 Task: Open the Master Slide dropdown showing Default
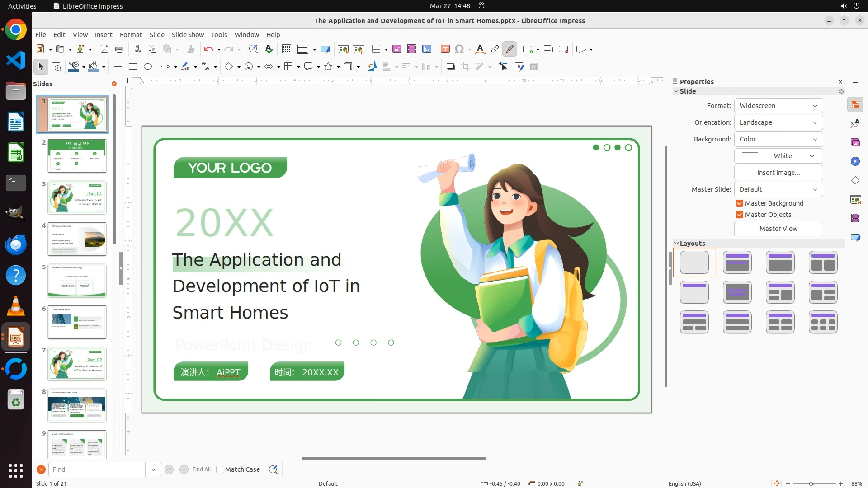[778, 189]
